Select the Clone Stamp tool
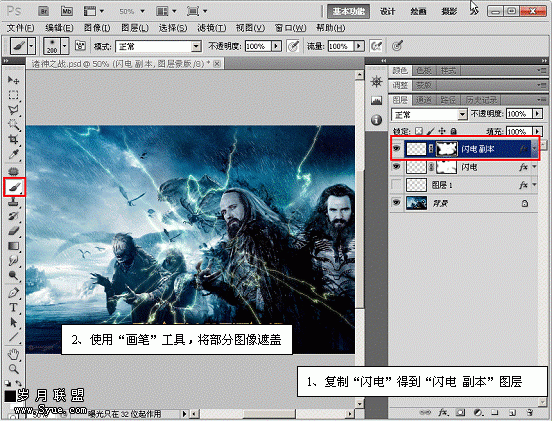The image size is (552, 421). (13, 202)
